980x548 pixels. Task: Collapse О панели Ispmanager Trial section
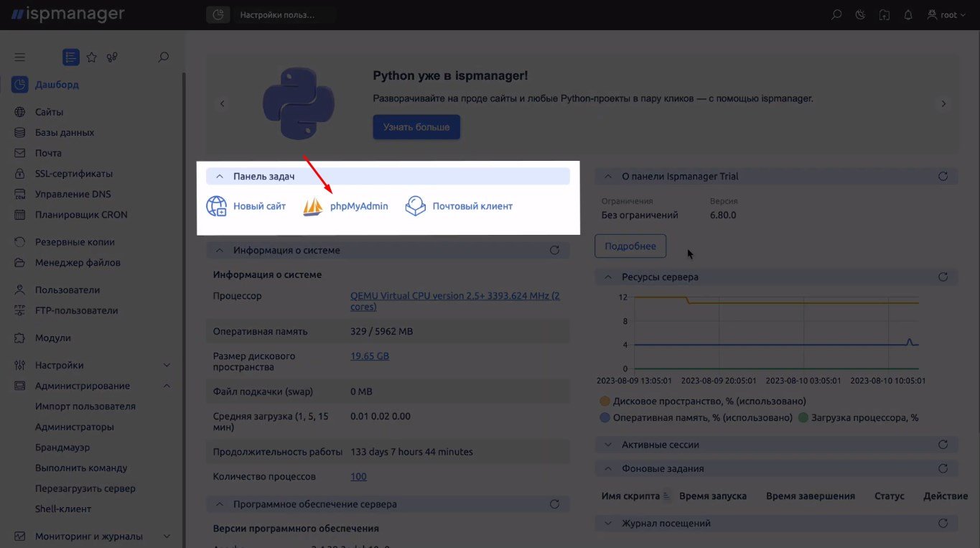coord(608,177)
